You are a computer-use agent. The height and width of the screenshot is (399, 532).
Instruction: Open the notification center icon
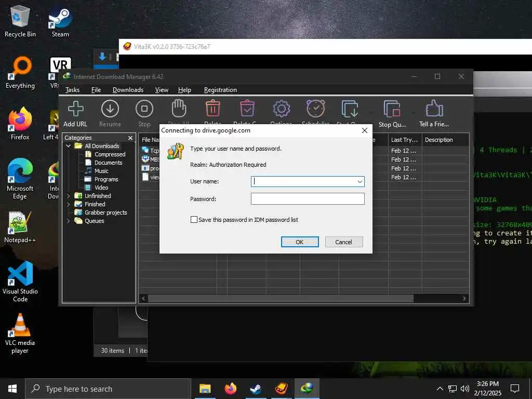[515, 389]
